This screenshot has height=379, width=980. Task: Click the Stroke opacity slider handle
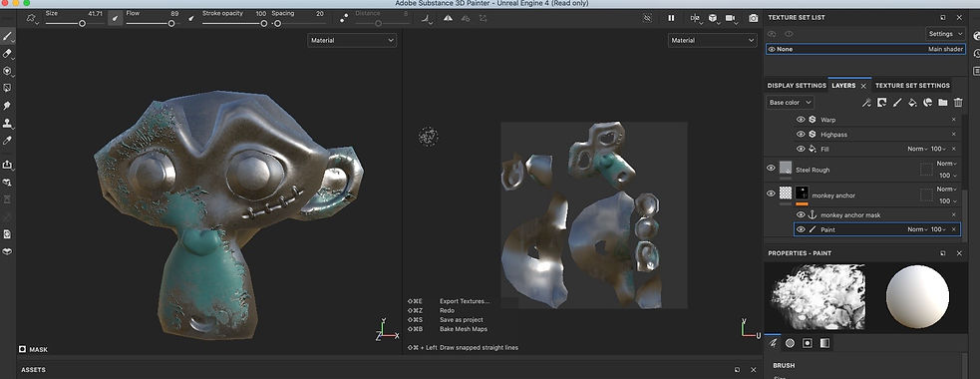pos(264,24)
